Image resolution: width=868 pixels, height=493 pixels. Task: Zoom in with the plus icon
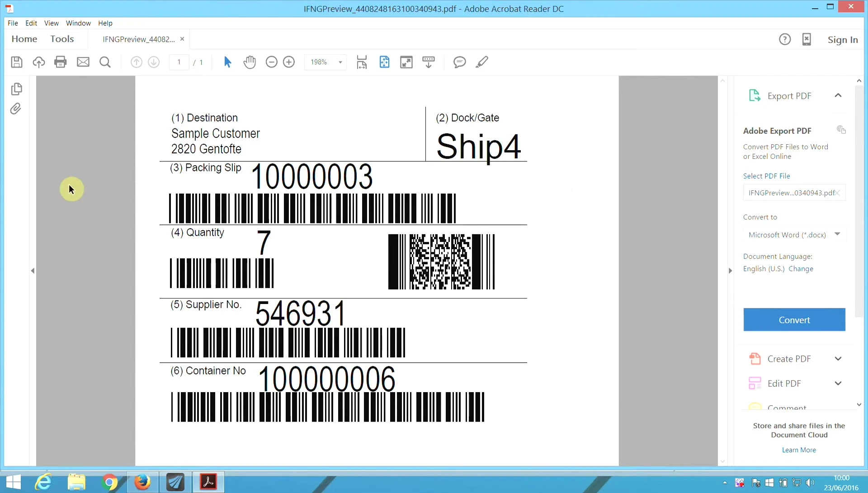coord(289,62)
